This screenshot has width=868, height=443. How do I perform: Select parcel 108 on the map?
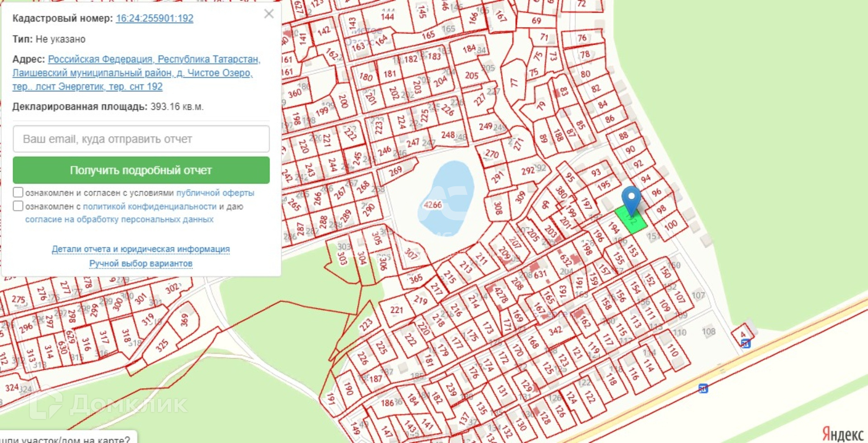point(708,331)
